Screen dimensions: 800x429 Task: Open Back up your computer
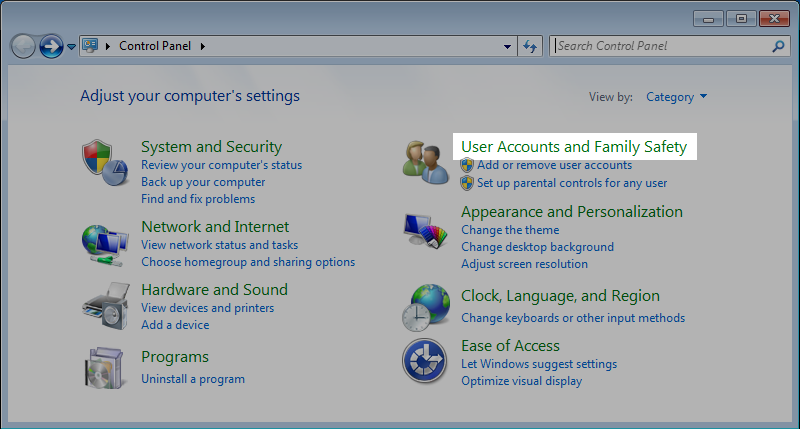203,182
